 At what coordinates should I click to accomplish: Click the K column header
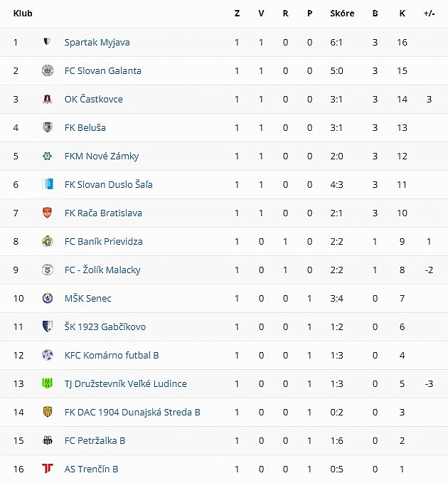402,14
